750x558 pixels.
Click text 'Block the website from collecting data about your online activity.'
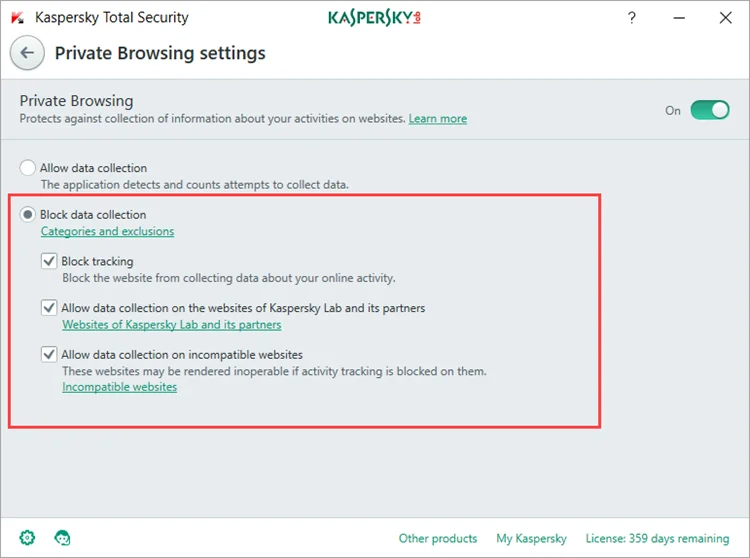pyautogui.click(x=229, y=278)
